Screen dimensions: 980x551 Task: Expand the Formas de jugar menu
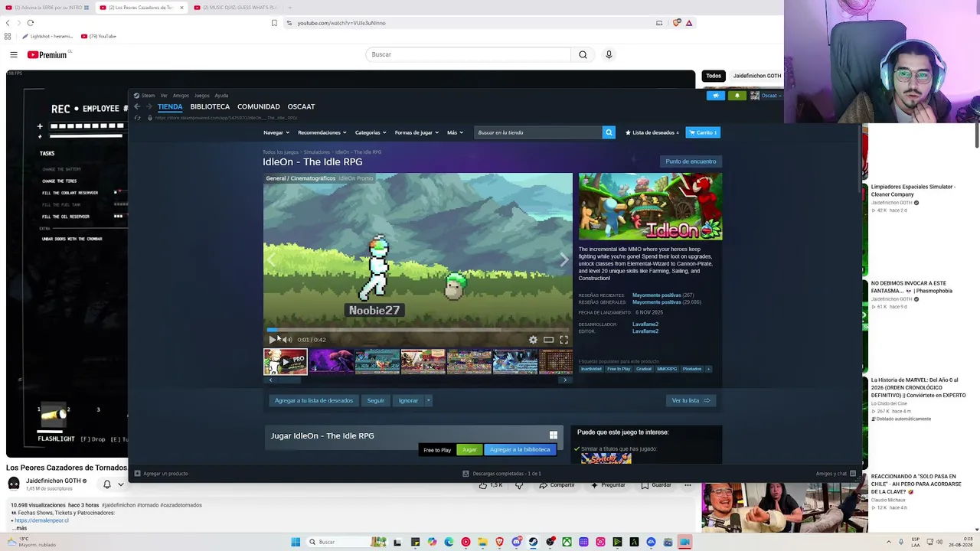416,132
